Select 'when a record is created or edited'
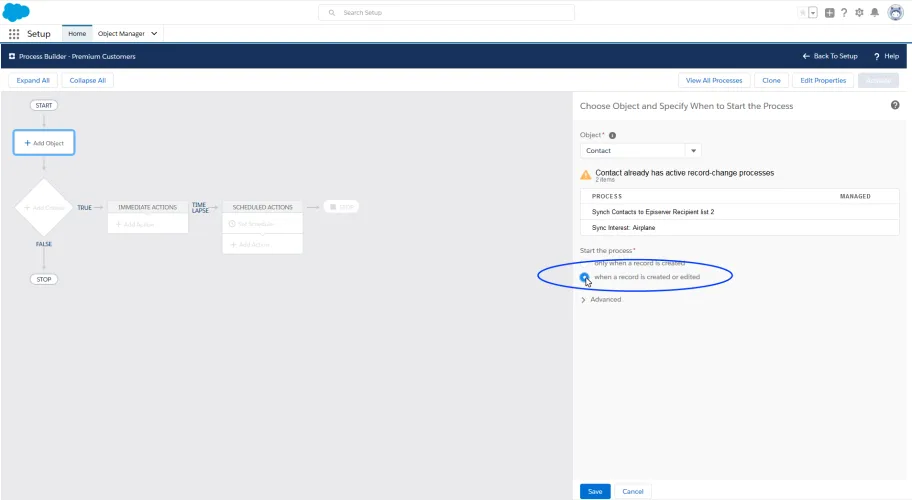The width and height of the screenshot is (912, 500). tap(585, 277)
